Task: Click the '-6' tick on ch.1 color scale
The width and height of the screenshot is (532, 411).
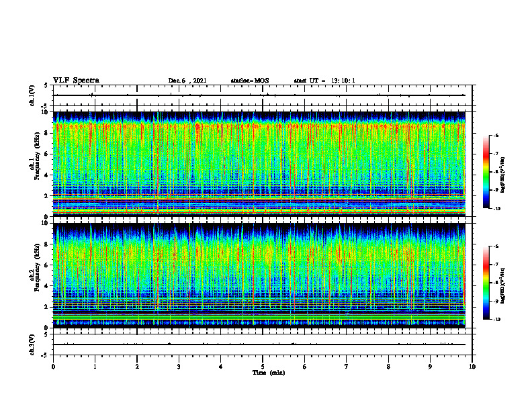Action: coord(495,136)
